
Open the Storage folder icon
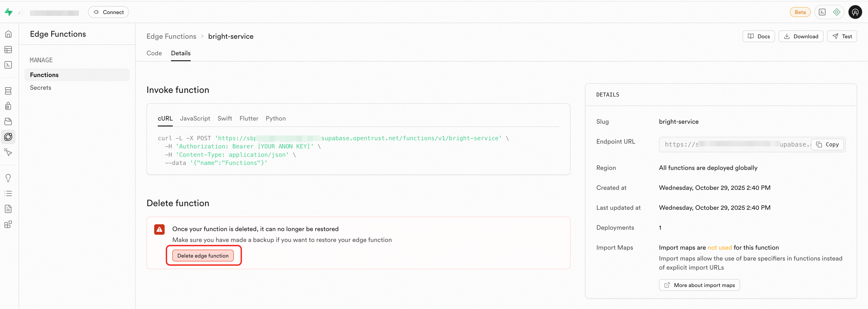pyautogui.click(x=8, y=121)
